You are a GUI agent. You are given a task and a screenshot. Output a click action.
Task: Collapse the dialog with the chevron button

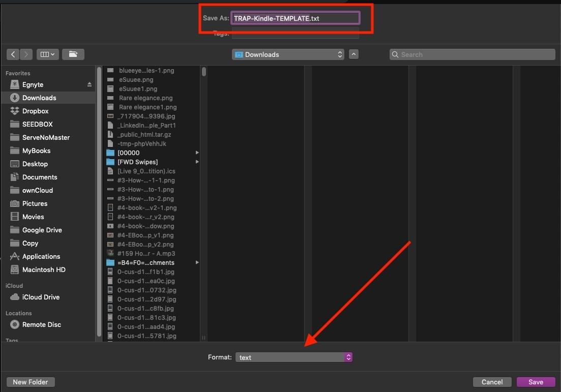pyautogui.click(x=354, y=54)
